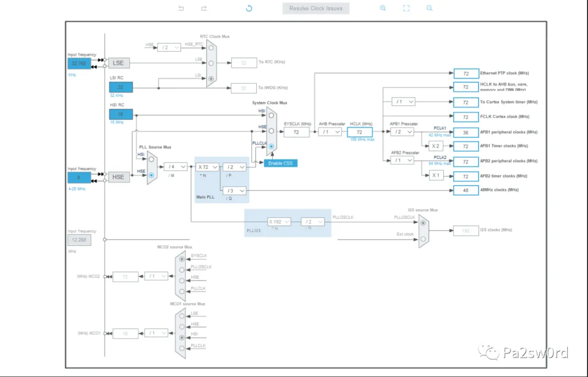Select HSE_RTC in RTC Clock Mux

click(211, 48)
